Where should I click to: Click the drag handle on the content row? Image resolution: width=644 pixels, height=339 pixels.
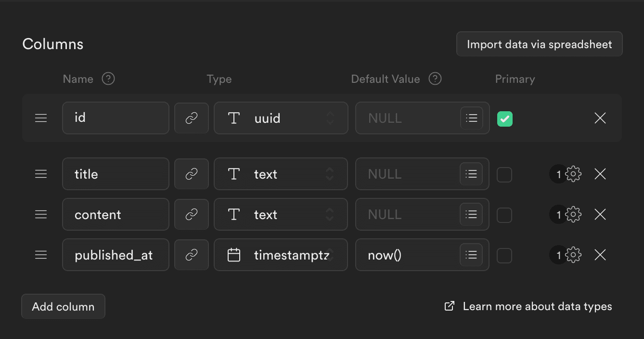point(41,214)
